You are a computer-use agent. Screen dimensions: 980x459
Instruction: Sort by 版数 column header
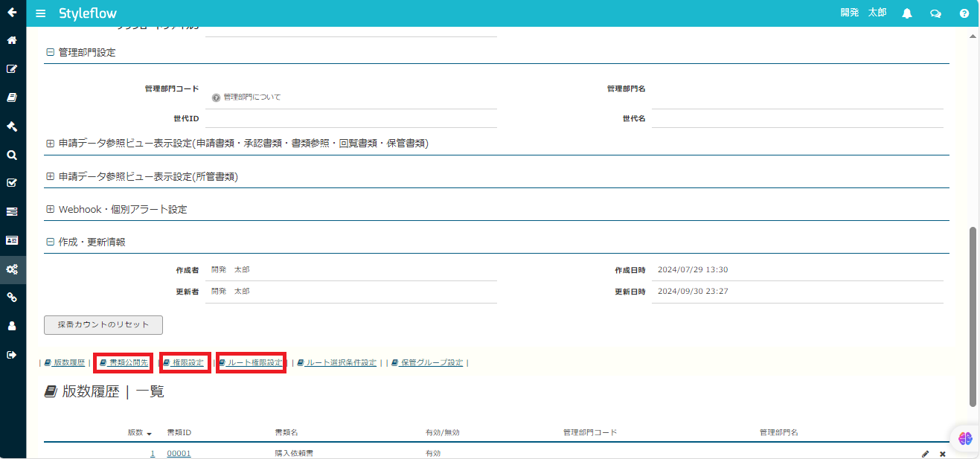coord(140,432)
